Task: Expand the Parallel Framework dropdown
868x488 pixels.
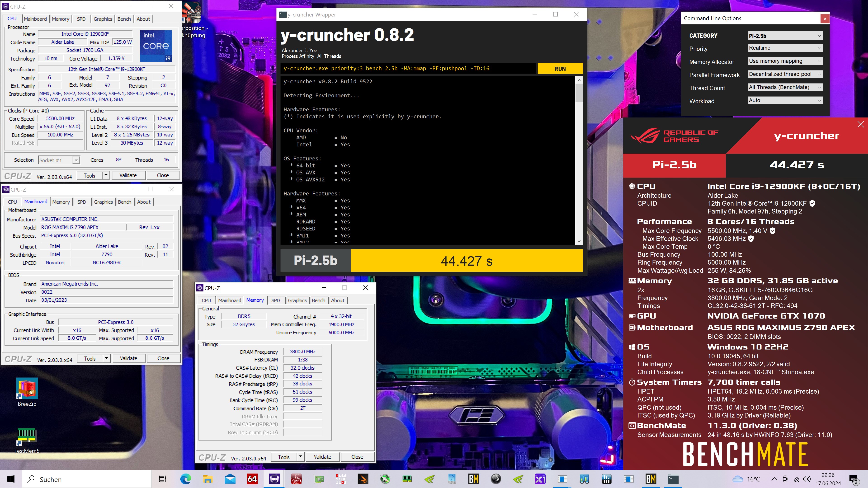Action: (785, 74)
